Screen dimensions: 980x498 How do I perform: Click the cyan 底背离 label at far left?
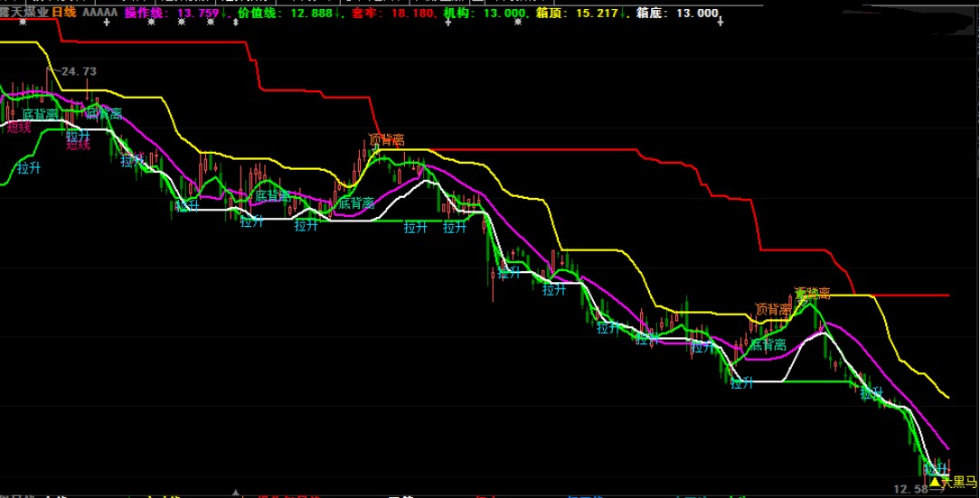(x=40, y=115)
